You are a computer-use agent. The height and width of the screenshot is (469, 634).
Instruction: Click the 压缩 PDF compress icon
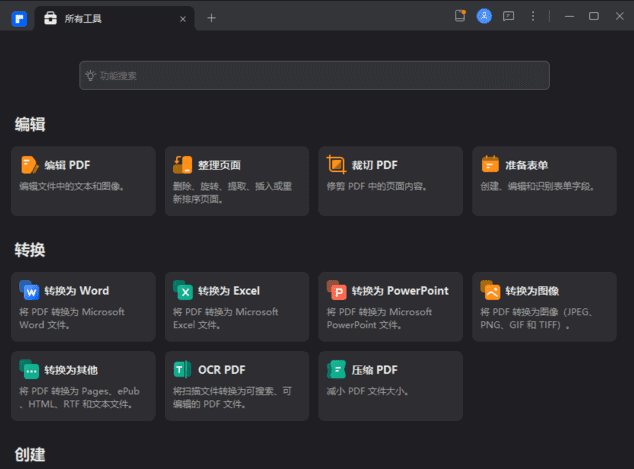pyautogui.click(x=336, y=370)
